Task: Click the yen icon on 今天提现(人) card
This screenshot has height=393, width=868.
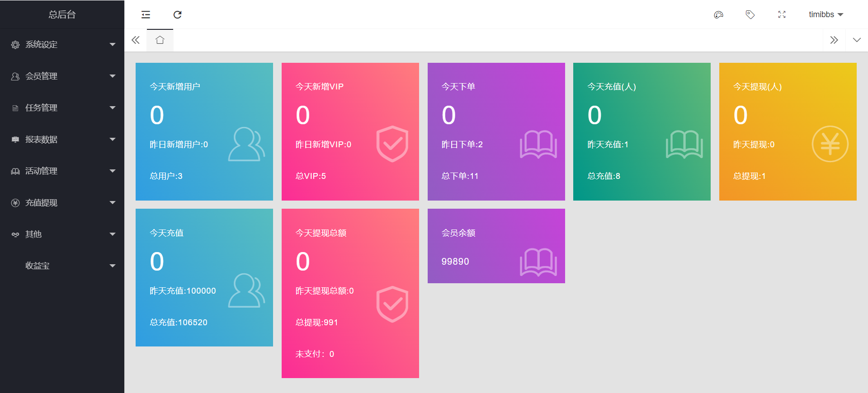Action: click(830, 144)
